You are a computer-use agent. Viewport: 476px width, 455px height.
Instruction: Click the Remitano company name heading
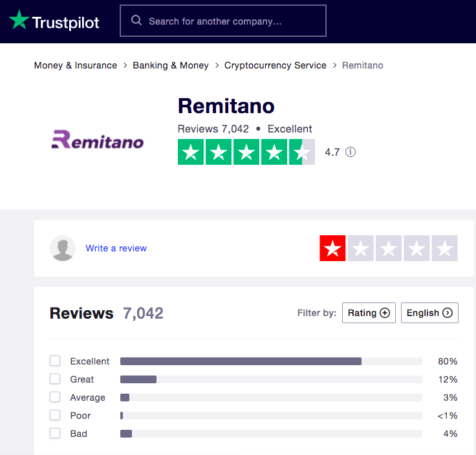pos(226,106)
